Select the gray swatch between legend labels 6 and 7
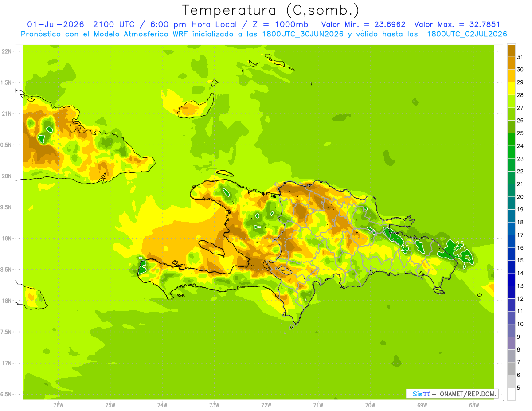The height and width of the screenshot is (411, 532). (511, 368)
